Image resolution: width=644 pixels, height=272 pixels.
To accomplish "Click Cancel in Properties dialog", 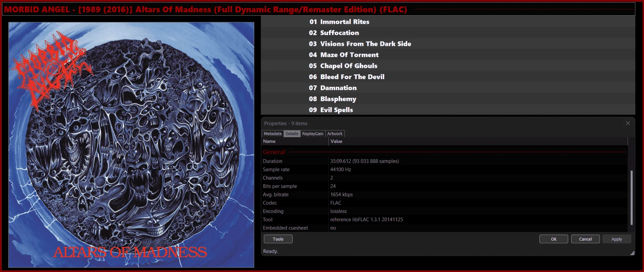I will pyautogui.click(x=585, y=239).
